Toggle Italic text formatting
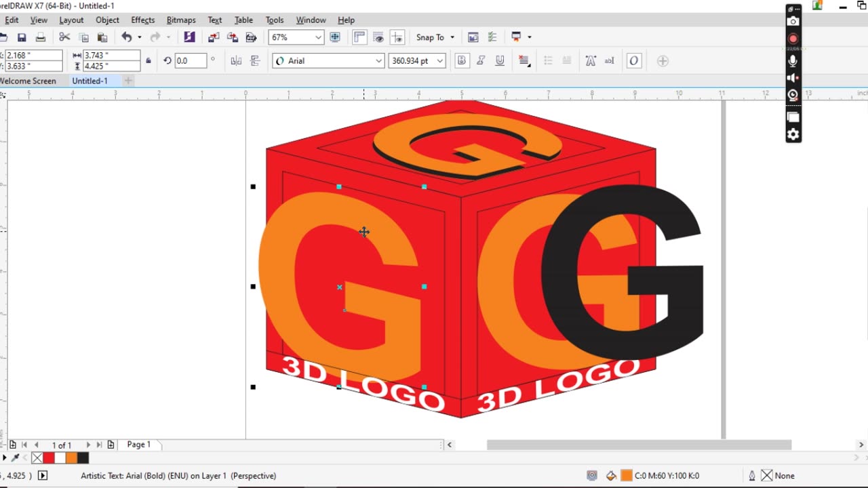 pos(481,61)
